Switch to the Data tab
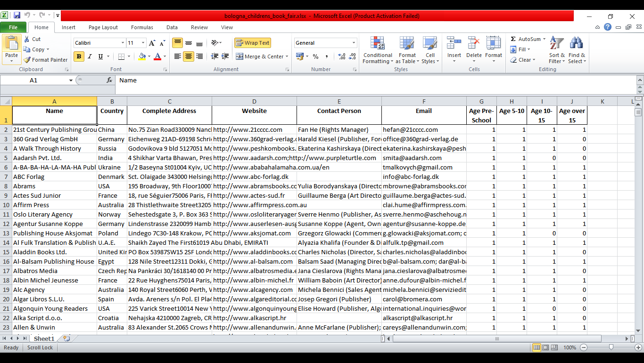 pyautogui.click(x=172, y=27)
